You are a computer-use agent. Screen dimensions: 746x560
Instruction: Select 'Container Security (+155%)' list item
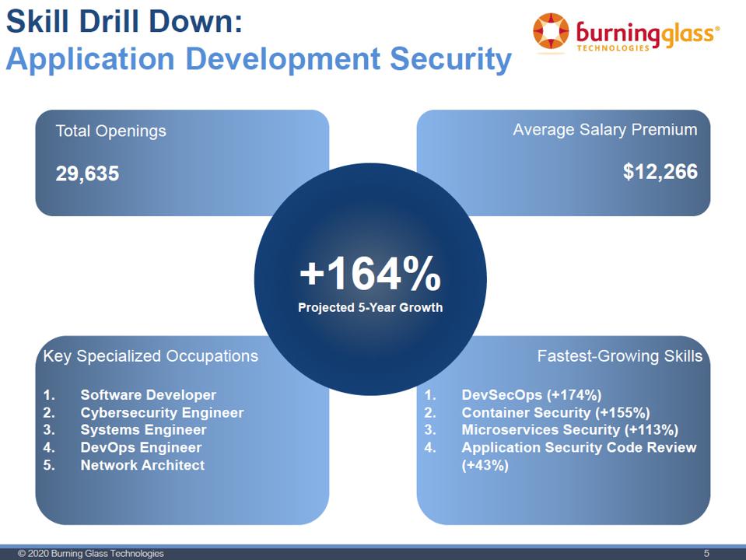[x=555, y=412]
